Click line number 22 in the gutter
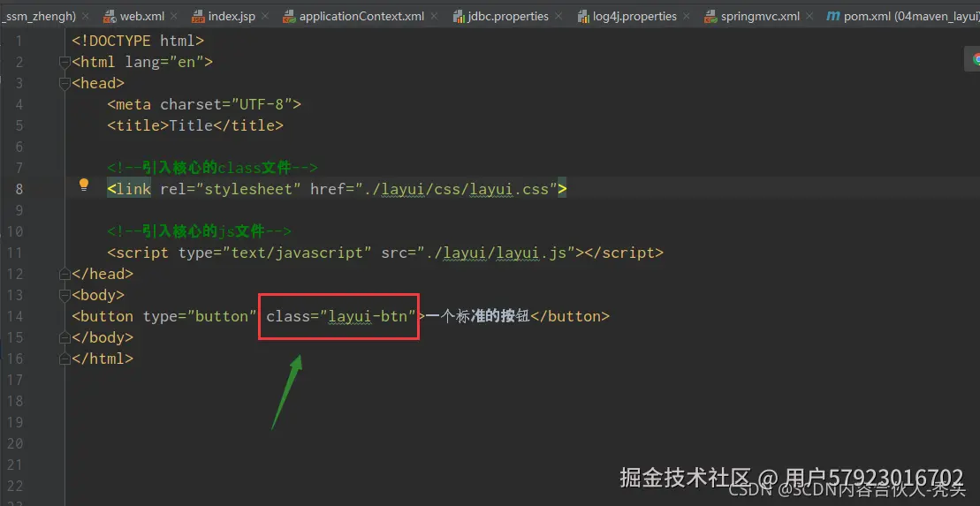This screenshot has width=980, height=506. [x=15, y=486]
